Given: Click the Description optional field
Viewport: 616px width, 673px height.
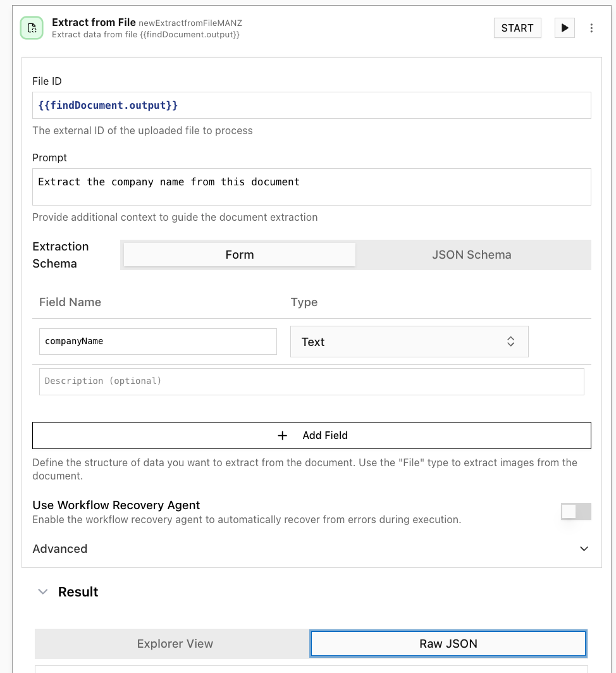Looking at the screenshot, I should [x=311, y=381].
